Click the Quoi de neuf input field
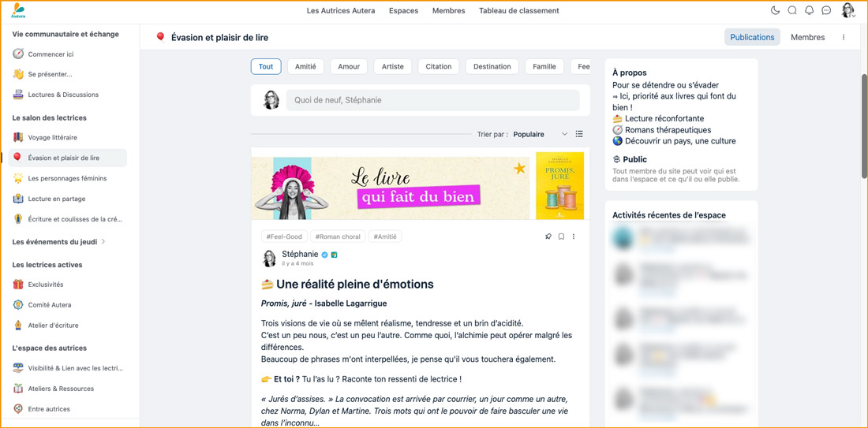 pos(432,100)
